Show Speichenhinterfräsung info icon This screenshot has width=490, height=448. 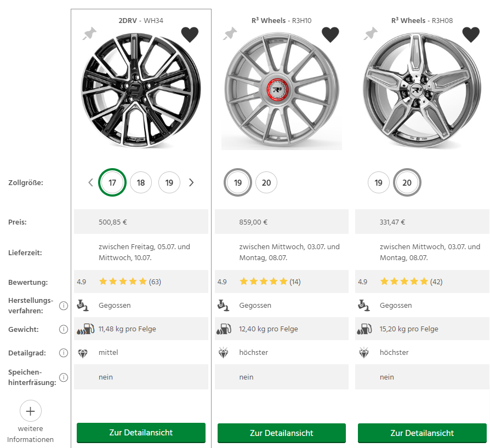tap(64, 377)
